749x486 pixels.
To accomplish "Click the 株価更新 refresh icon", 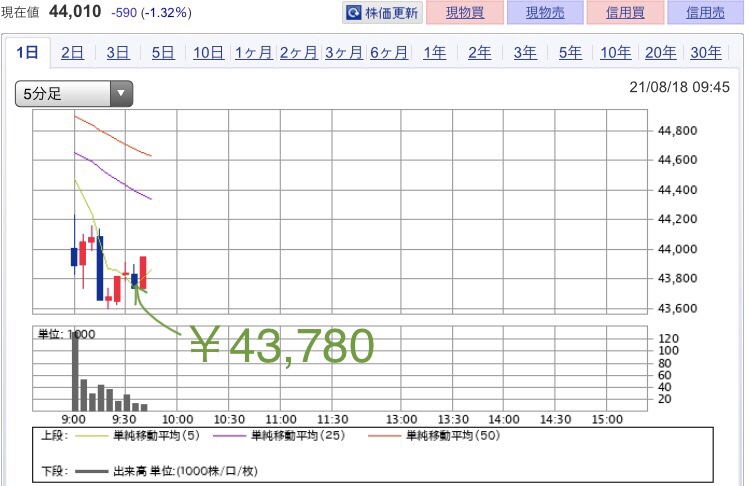I will 353,12.
